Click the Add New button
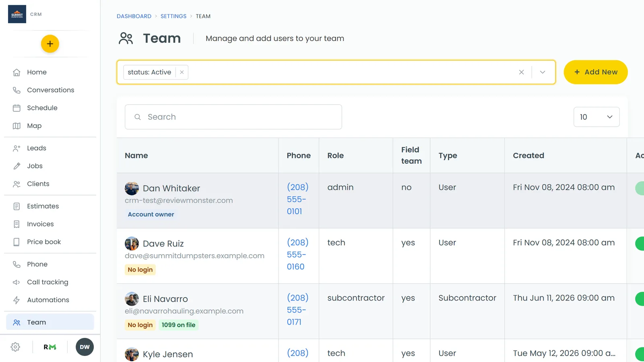The image size is (644, 362). [596, 72]
